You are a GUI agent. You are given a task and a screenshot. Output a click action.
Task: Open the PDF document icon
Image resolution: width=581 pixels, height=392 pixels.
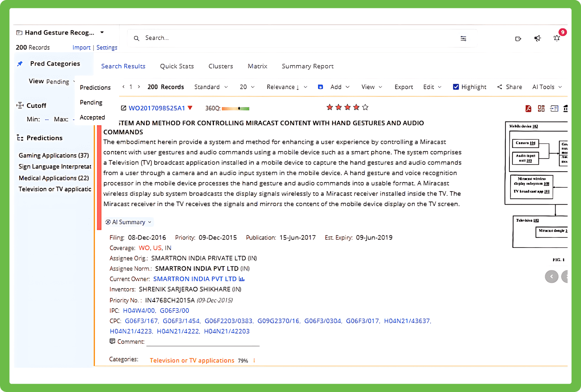(x=528, y=109)
